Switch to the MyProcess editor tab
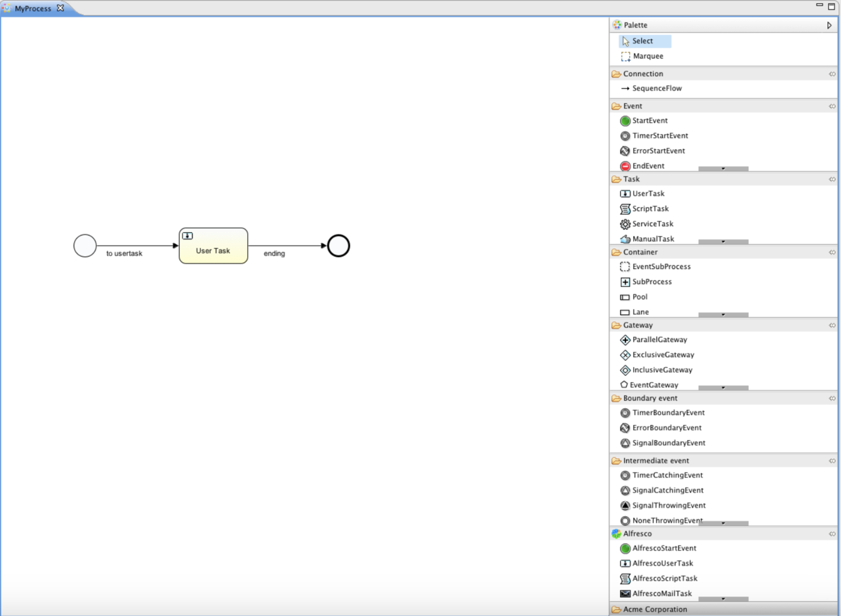Image resolution: width=841 pixels, height=616 pixels. pyautogui.click(x=32, y=8)
